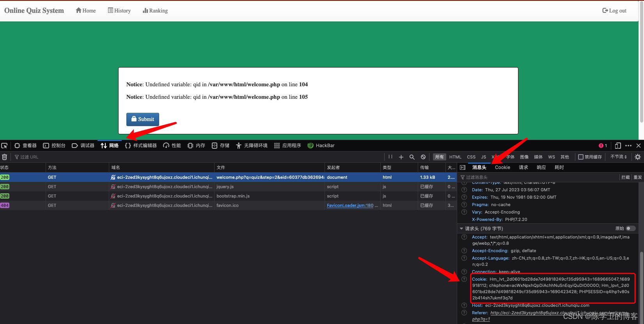644x324 pixels.
Task: Filter requests by CSS
Action: point(471,157)
